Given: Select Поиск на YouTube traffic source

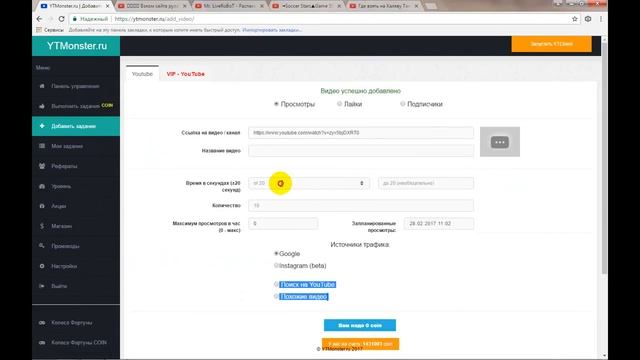Looking at the screenshot, I should 276,284.
